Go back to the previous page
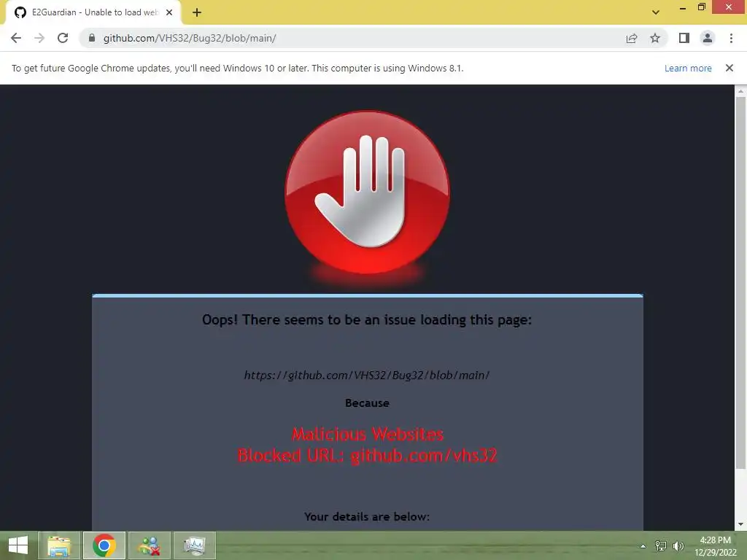 [16, 38]
